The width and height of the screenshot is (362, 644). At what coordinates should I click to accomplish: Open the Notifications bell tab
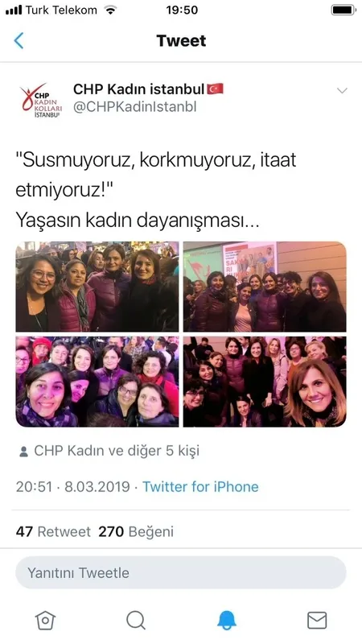pos(227,619)
